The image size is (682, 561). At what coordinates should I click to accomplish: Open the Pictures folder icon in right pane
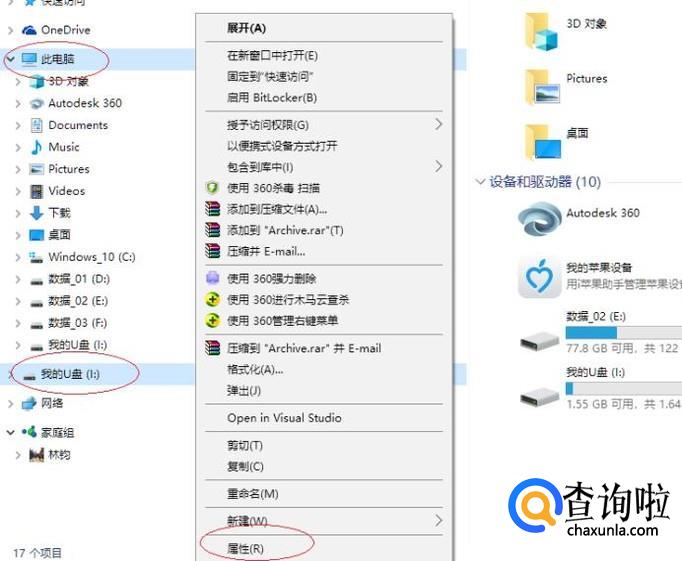click(x=542, y=87)
